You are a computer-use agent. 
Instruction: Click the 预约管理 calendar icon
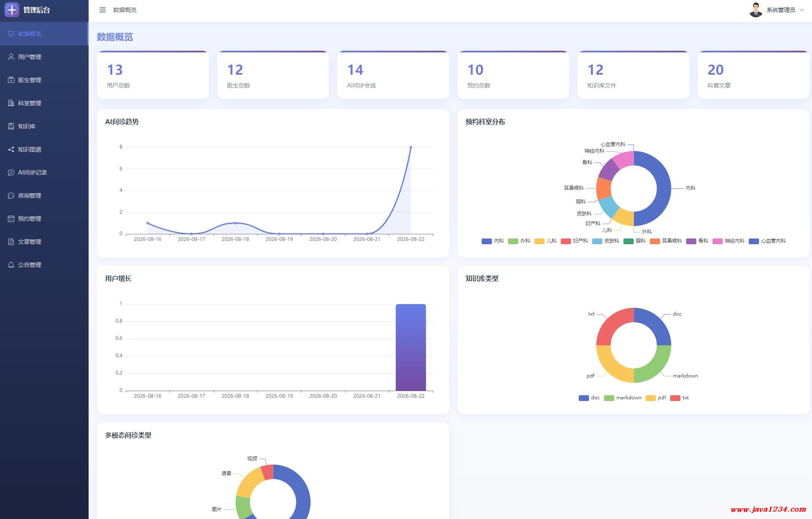(x=11, y=219)
